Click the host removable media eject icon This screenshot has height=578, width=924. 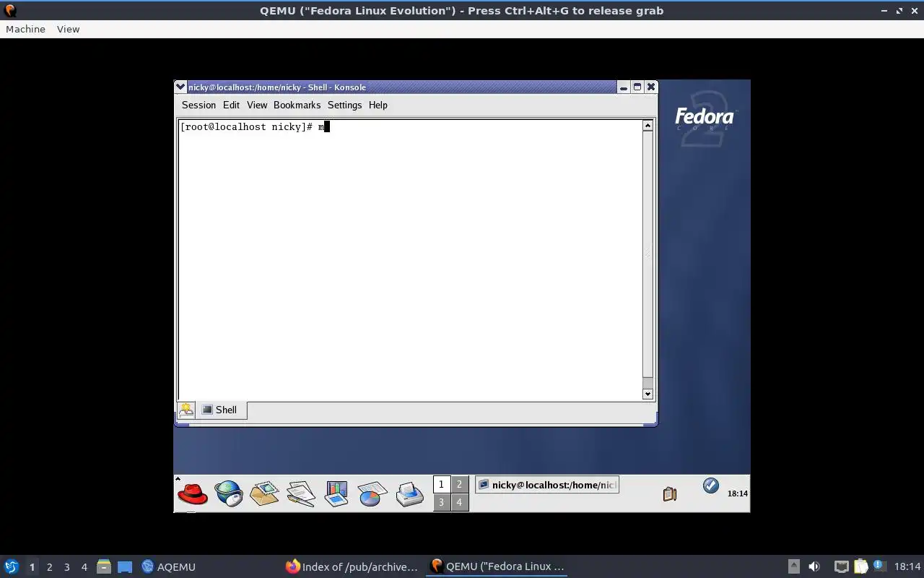pos(793,566)
